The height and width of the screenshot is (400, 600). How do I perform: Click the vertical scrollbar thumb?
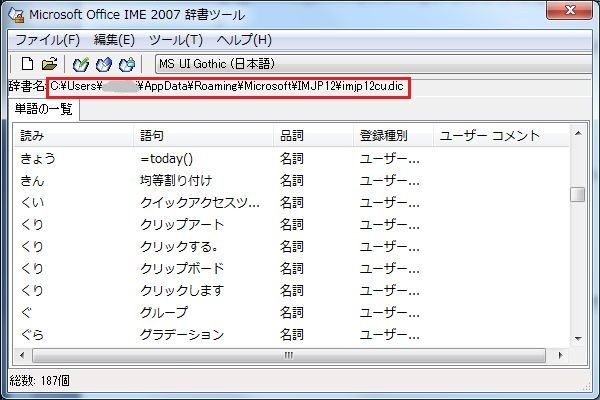(578, 194)
